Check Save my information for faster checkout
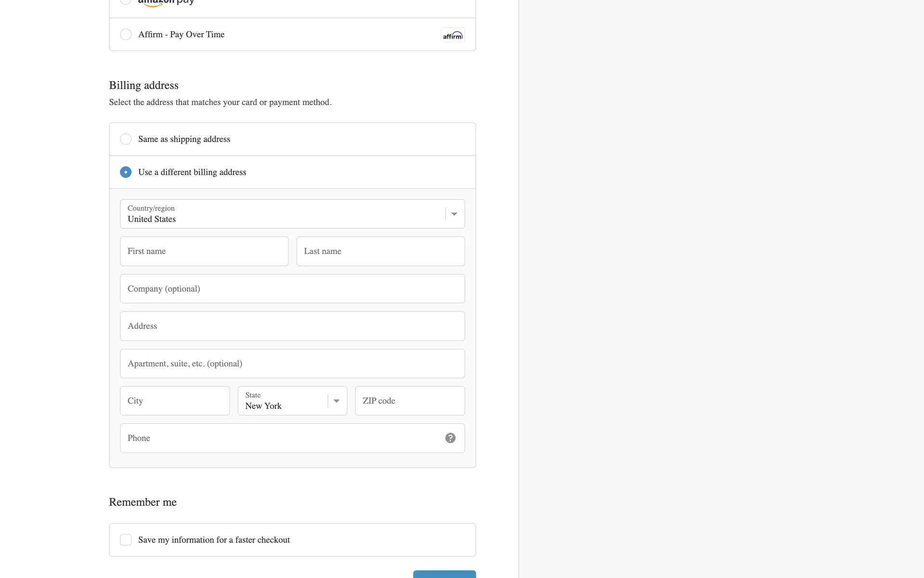 (x=126, y=540)
